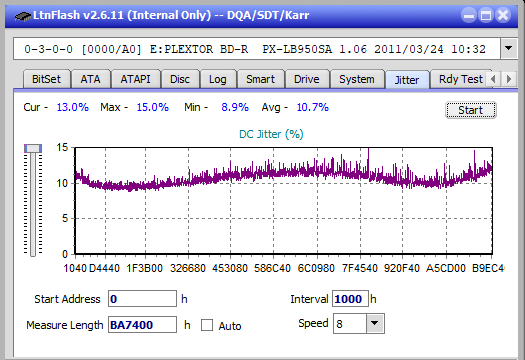Minimize the LtnFlash window
This screenshot has height=360, width=525.
click(x=469, y=15)
